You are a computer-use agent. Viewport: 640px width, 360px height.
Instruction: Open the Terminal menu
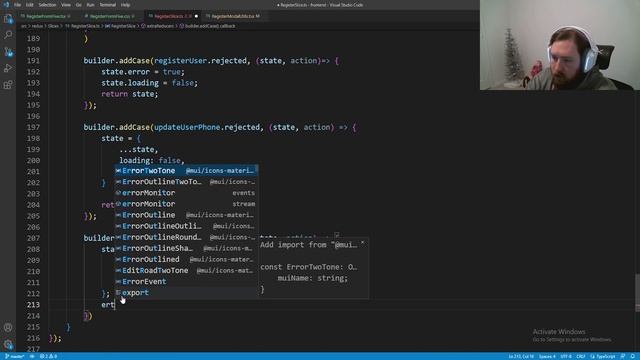pos(108,5)
